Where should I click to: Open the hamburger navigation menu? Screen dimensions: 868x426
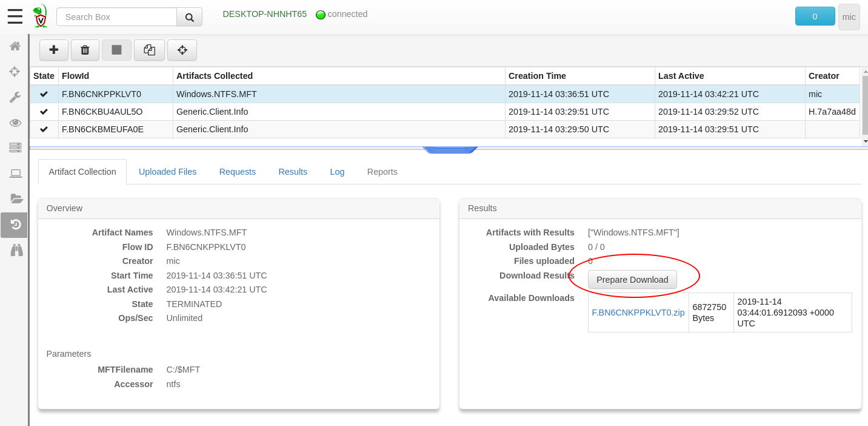tap(15, 16)
